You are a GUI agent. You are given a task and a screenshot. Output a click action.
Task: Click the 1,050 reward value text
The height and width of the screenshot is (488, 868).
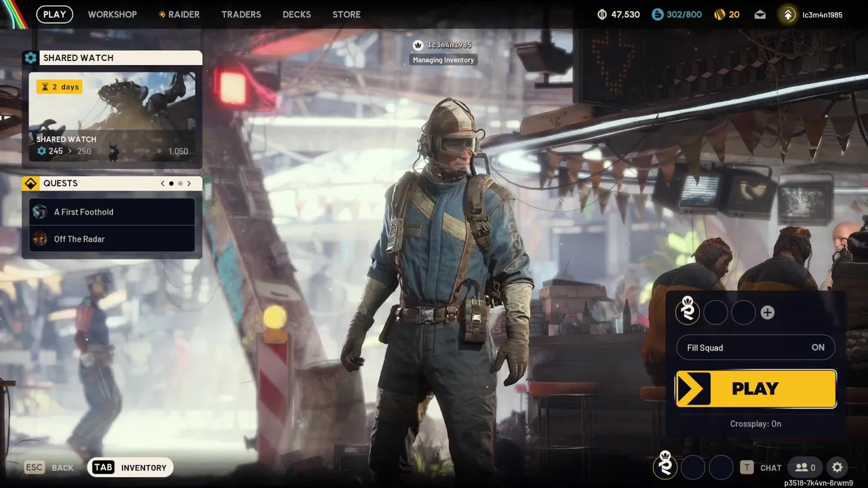(178, 151)
